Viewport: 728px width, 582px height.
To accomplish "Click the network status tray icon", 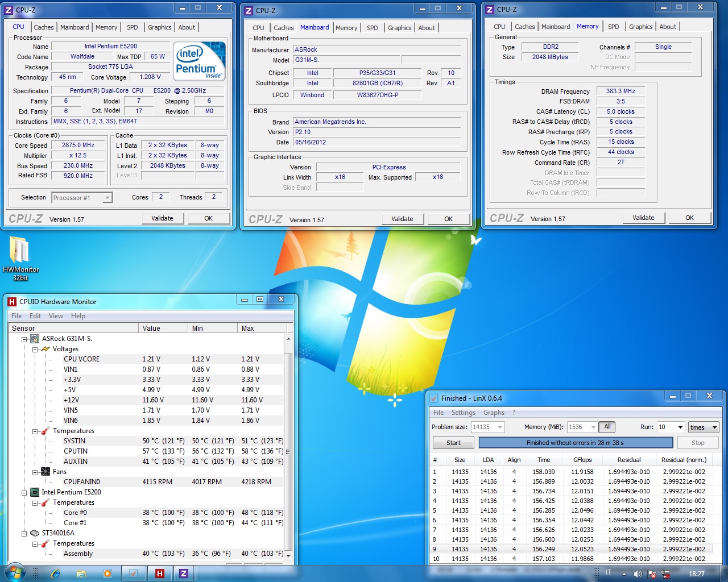I will [x=665, y=574].
